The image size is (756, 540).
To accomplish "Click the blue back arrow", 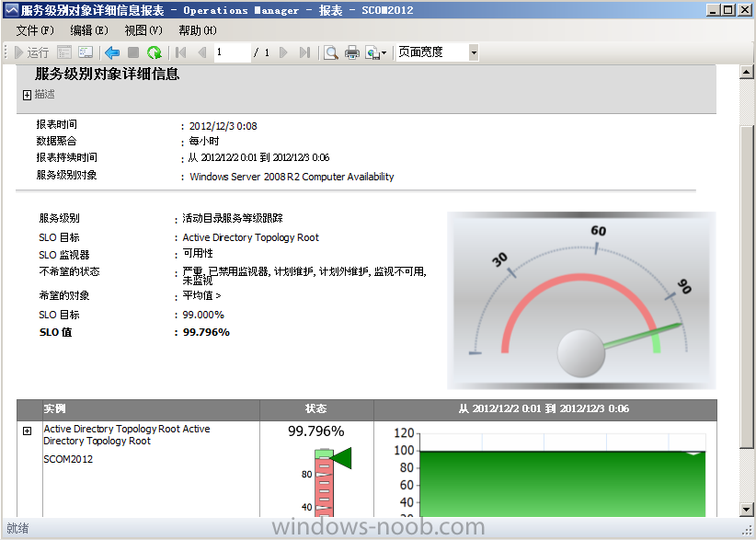I will tap(112, 52).
